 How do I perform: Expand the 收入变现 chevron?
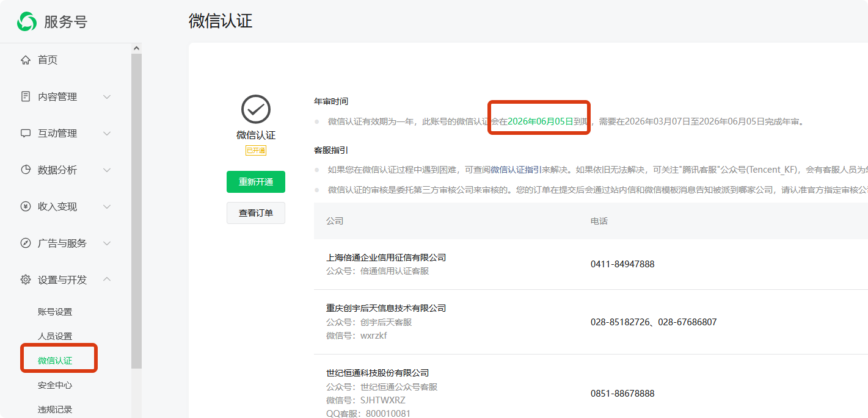click(107, 206)
